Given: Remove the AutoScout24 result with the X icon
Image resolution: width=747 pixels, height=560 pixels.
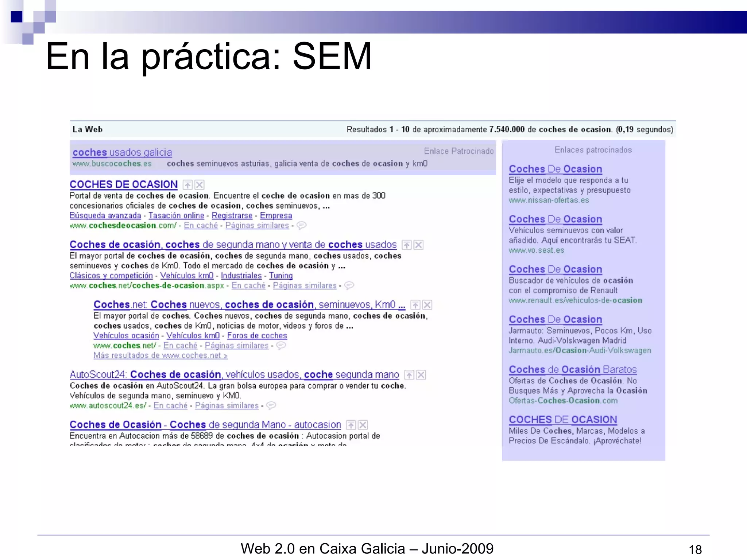Looking at the screenshot, I should point(421,375).
